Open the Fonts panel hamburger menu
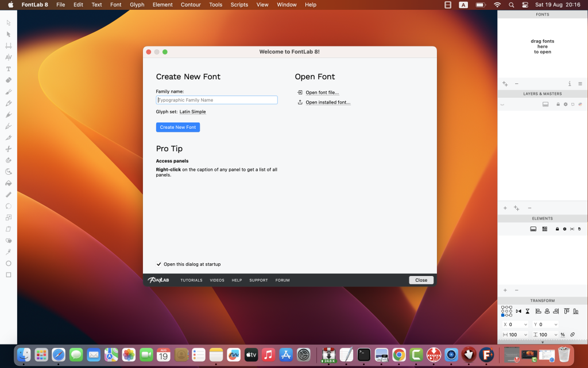Screen dimensions: 588x368 (580, 84)
